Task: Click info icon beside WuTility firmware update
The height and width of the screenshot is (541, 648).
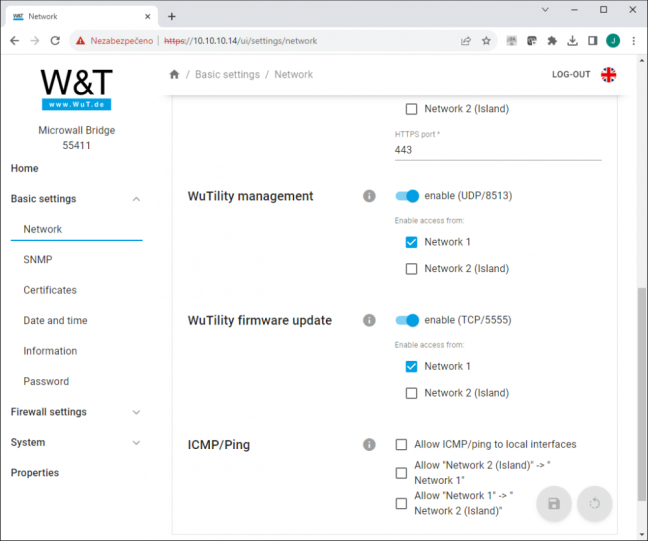Action: 369,320
